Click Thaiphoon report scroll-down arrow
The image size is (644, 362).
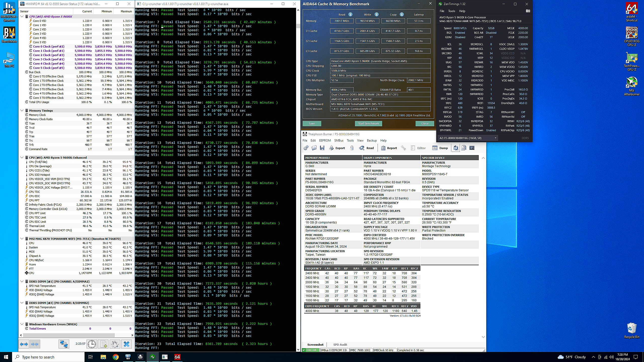(x=483, y=337)
